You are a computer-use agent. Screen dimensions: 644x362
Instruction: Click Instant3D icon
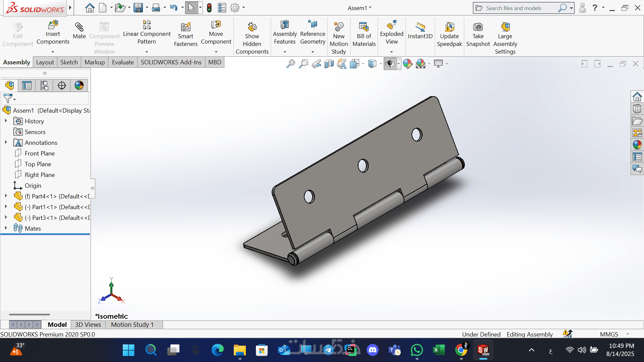(x=420, y=27)
